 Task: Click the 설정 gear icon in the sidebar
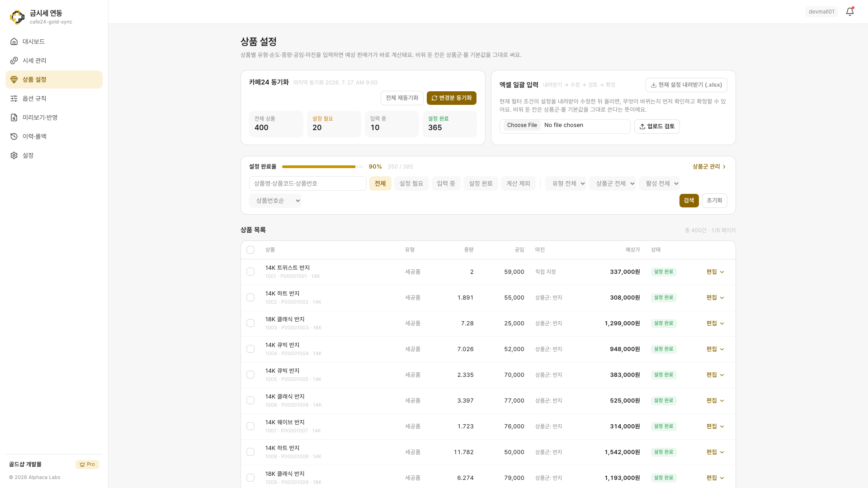[x=14, y=155]
